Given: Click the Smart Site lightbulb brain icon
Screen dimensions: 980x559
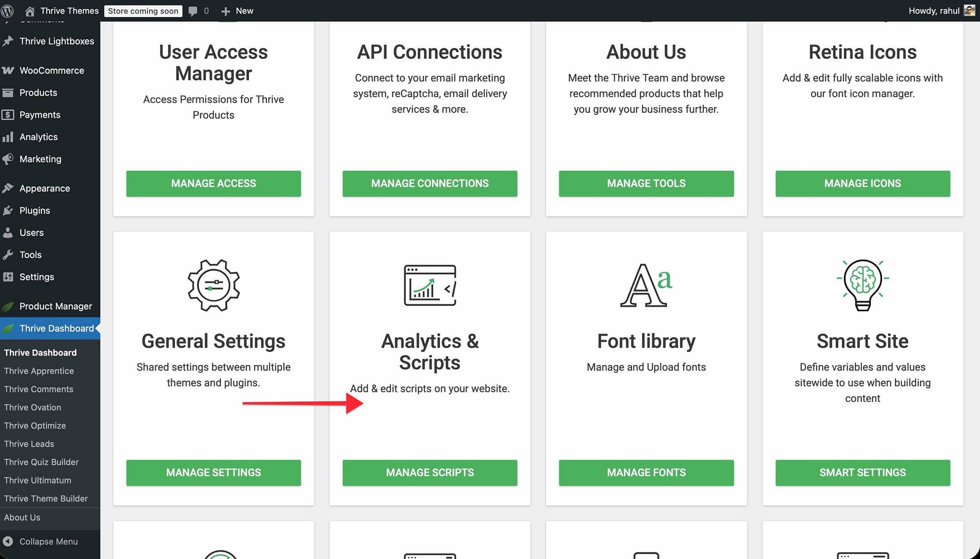Looking at the screenshot, I should coord(862,285).
